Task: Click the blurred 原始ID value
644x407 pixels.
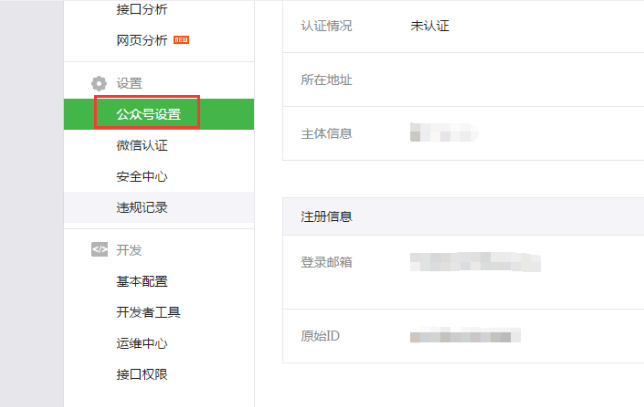Action: [465, 335]
